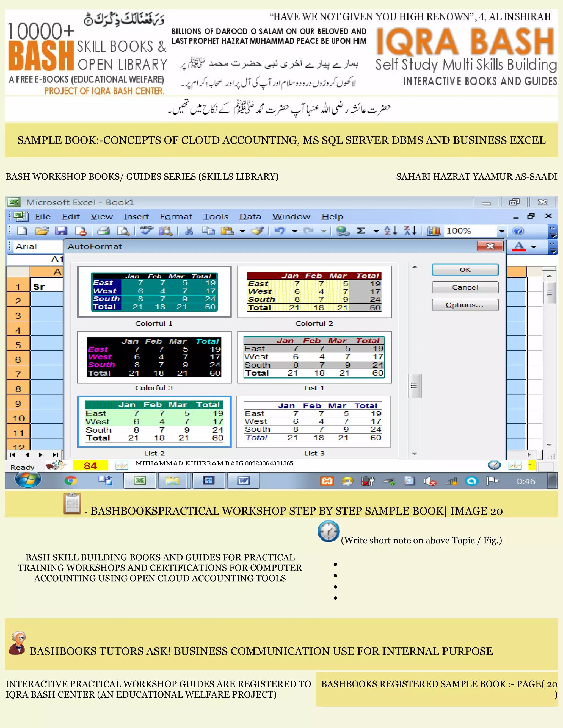Select the List 1 format preview
This screenshot has height=728, width=563.
coord(314,357)
